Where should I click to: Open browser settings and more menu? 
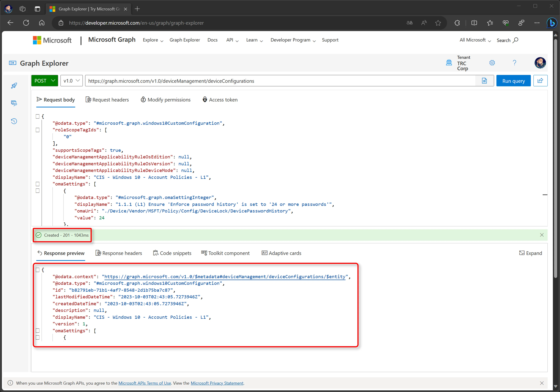coord(537,23)
